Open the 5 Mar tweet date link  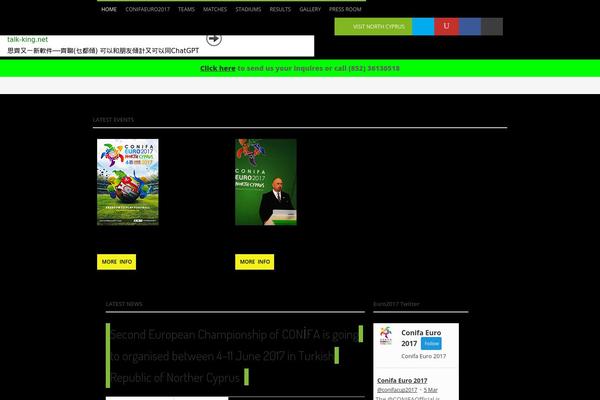click(x=430, y=390)
